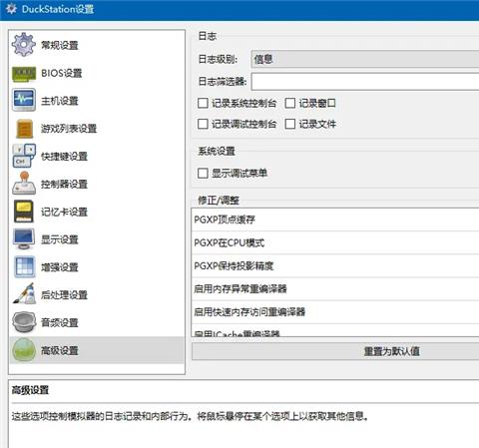
Task: Select the 启用内存异常重编译器 row
Action: 335,288
